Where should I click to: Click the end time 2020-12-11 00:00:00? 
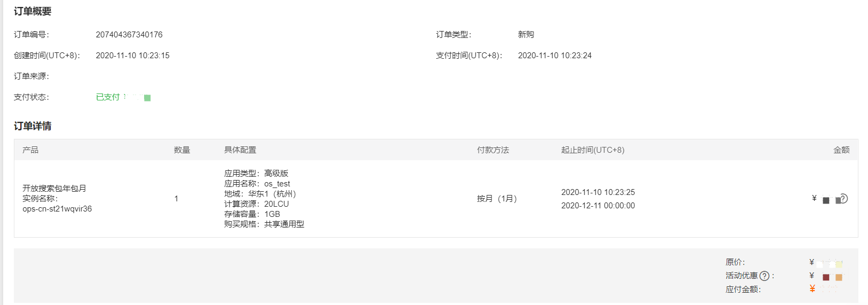(598, 206)
